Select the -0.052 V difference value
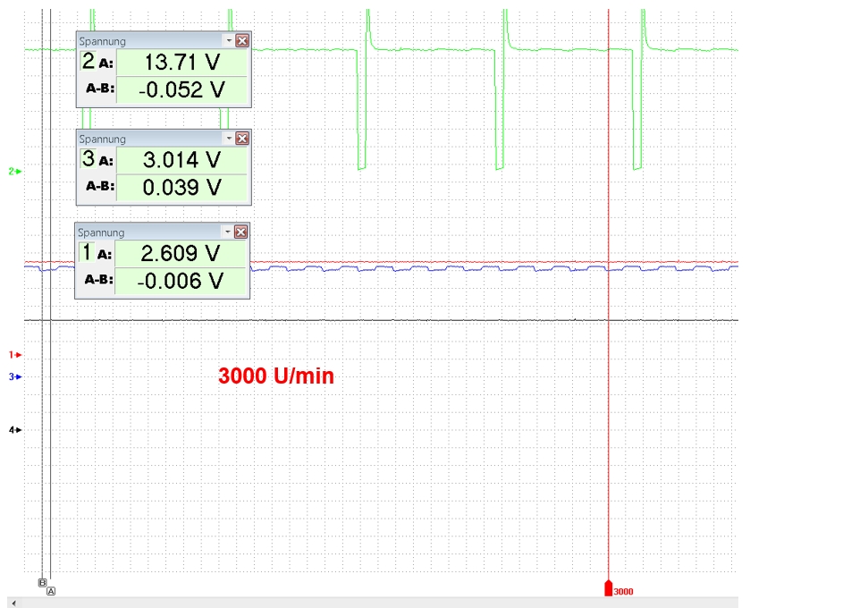This screenshot has width=868, height=608. pyautogui.click(x=182, y=89)
